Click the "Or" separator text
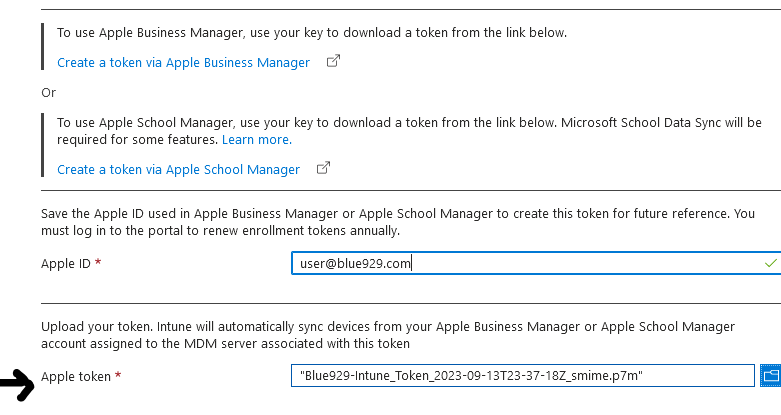Image resolution: width=781 pixels, height=415 pixels. click(49, 92)
